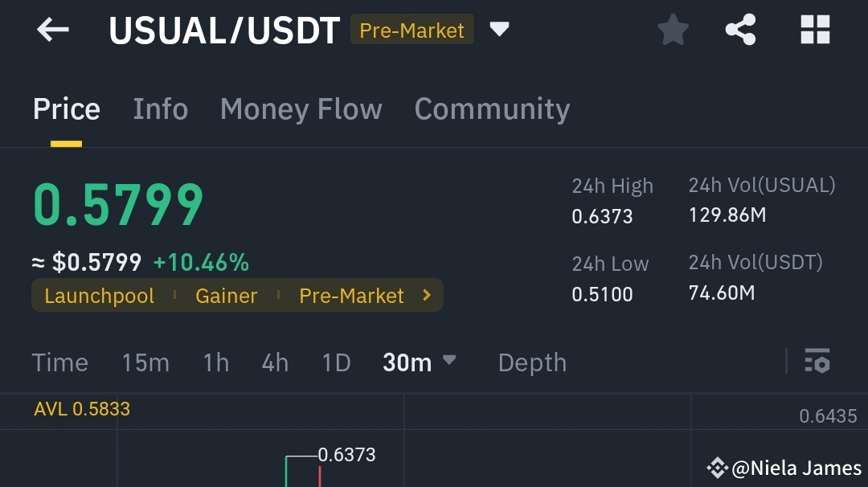Open chart indicator settings icon
868x487 pixels.
[x=817, y=360]
